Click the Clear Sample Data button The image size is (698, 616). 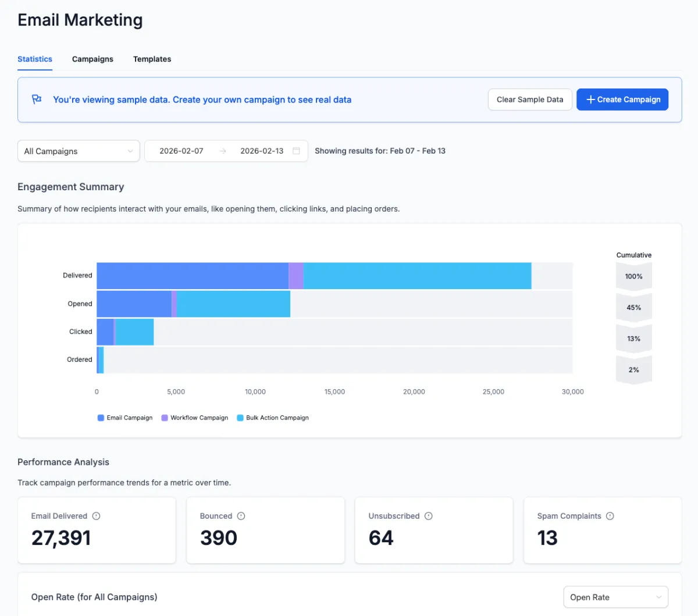530,99
